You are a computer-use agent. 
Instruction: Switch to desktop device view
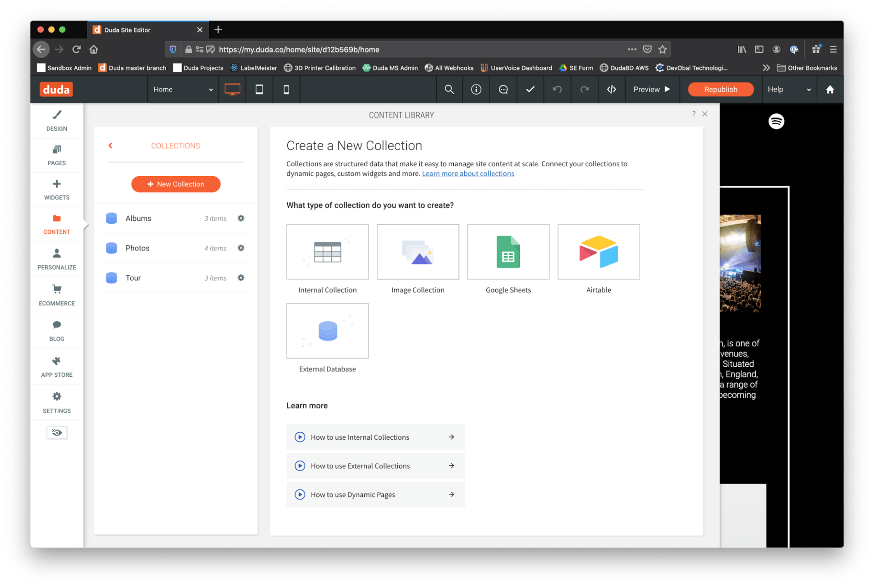click(232, 89)
